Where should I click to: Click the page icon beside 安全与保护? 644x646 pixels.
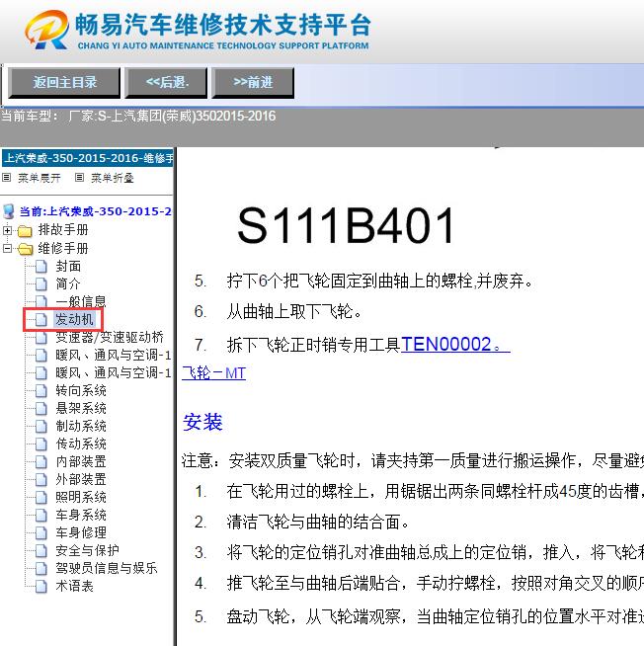41,550
